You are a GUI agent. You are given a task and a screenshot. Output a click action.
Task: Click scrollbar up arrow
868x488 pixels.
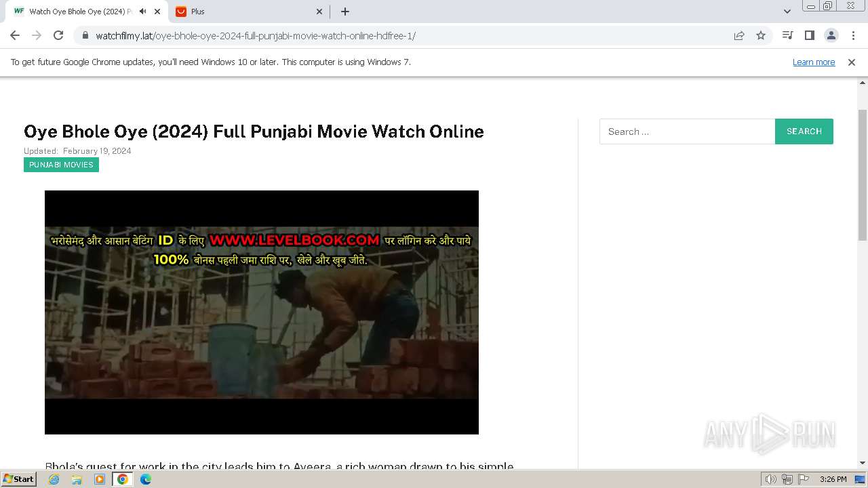(863, 82)
